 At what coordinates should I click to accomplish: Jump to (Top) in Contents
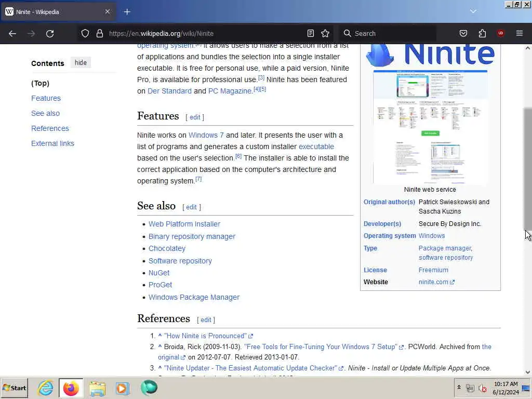tap(40, 83)
